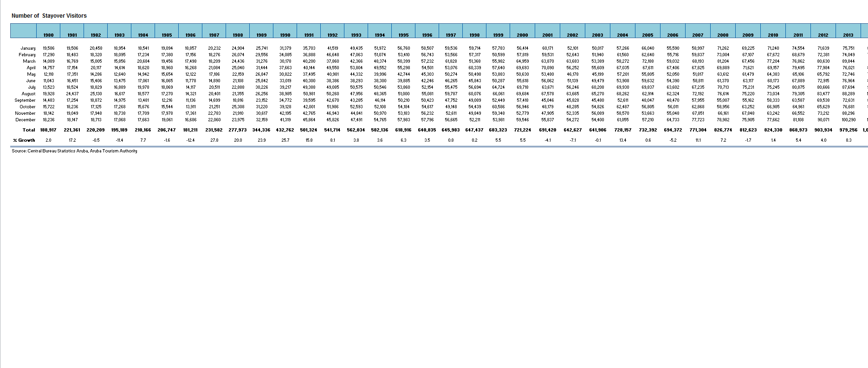Click the January row label
868x368 pixels.
tap(28, 48)
